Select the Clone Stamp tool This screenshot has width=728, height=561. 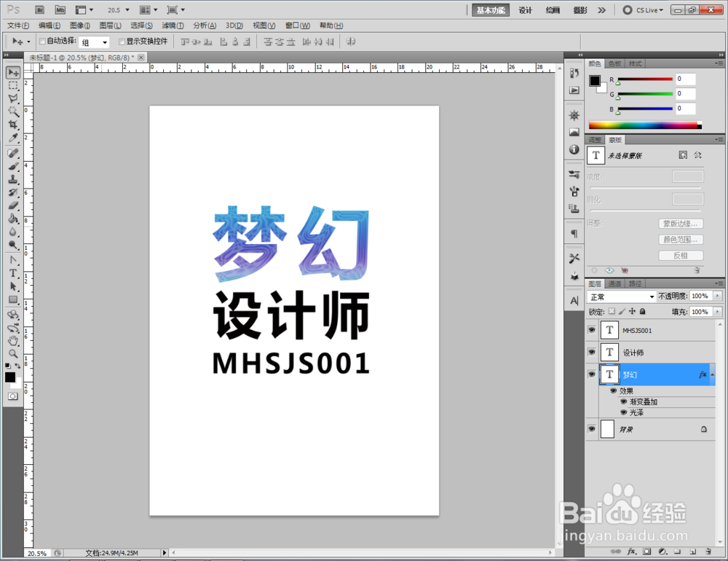tap(13, 179)
